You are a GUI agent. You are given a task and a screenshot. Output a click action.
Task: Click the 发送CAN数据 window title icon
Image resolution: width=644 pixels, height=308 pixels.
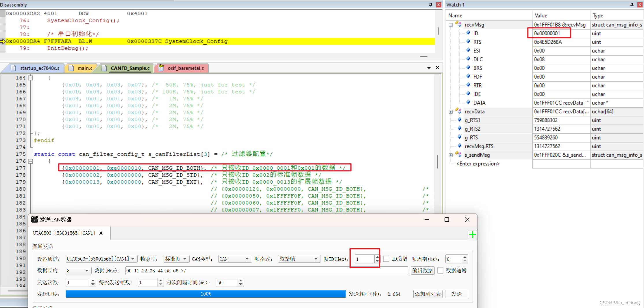[x=35, y=219]
